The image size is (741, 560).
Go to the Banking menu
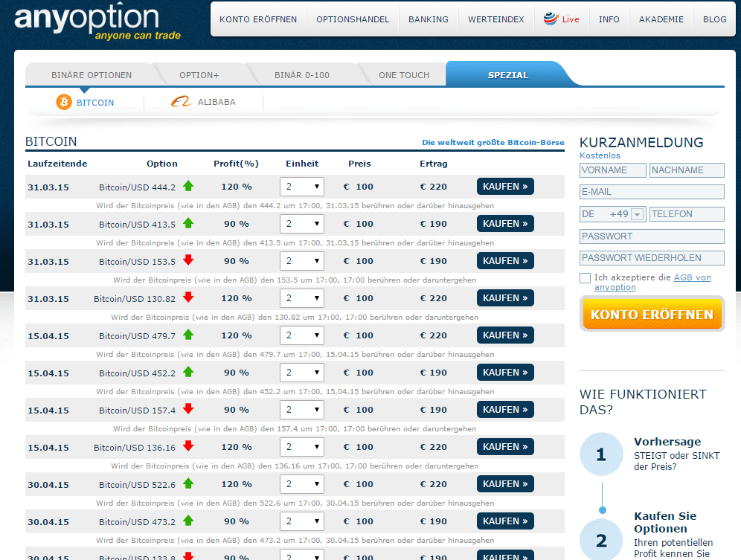click(429, 19)
